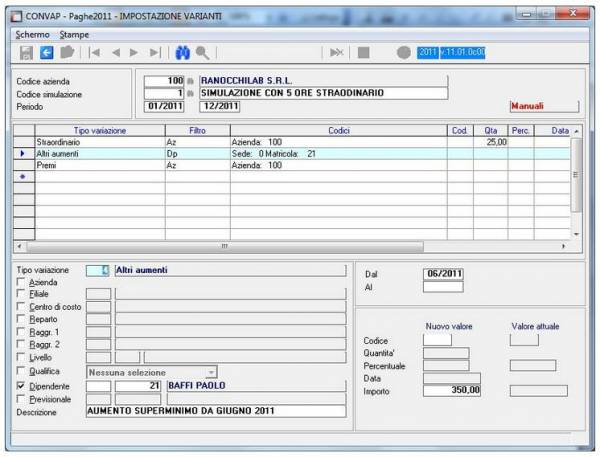600x457 pixels.
Task: Click grid scroll right arrow
Action: click(563, 246)
